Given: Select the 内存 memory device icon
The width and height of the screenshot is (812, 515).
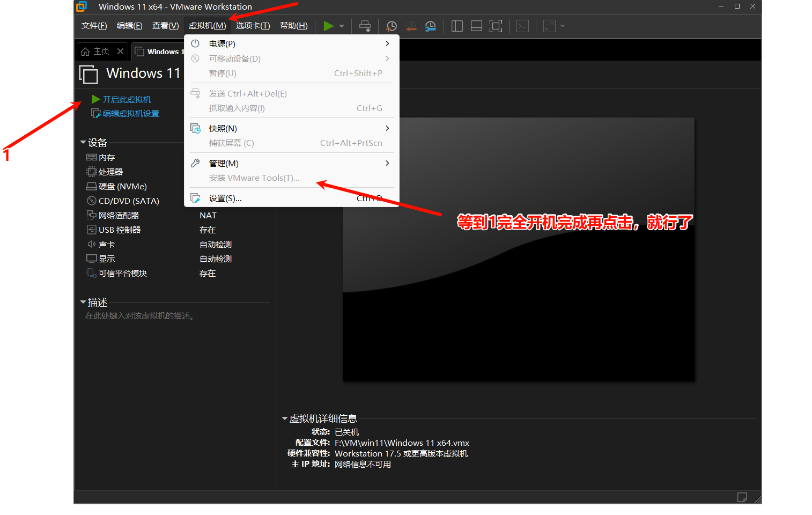Looking at the screenshot, I should [92, 157].
